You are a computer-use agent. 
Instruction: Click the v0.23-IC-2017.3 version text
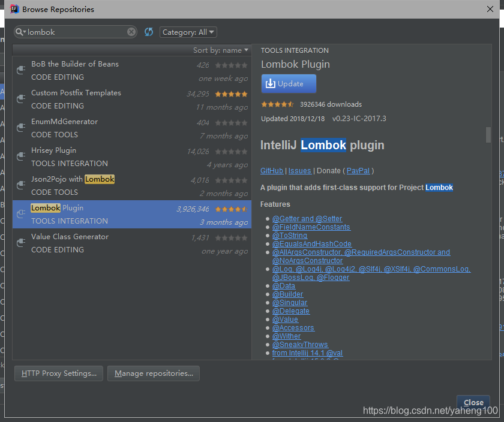[x=359, y=119]
